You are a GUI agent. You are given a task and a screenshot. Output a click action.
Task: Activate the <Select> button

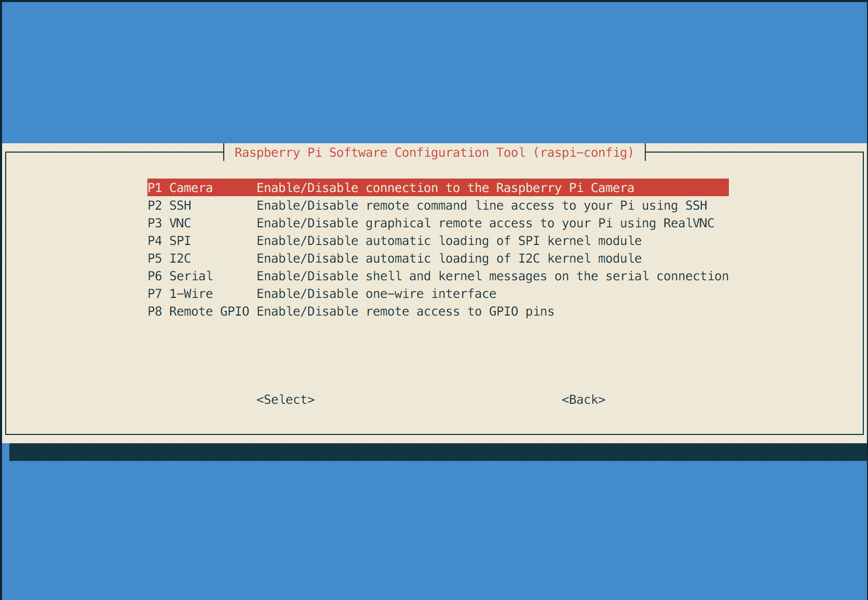tap(286, 400)
